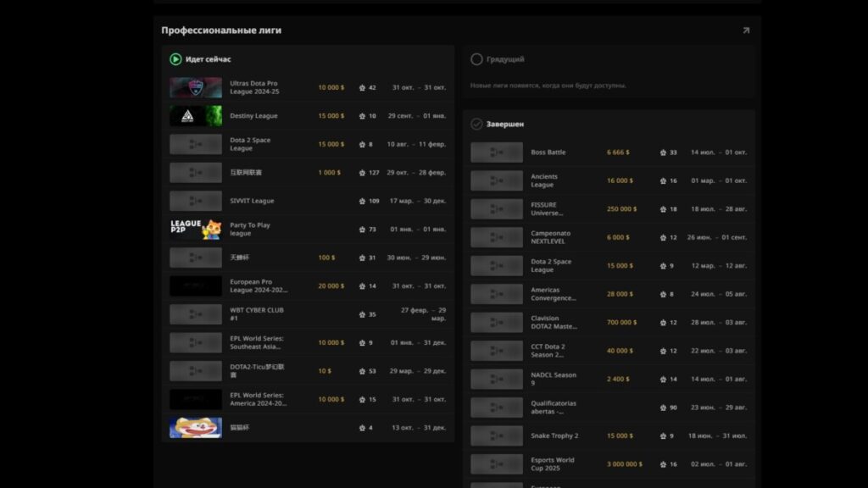
Task: Click the teams icon in Esports World Cup 2025 row
Action: point(663,464)
